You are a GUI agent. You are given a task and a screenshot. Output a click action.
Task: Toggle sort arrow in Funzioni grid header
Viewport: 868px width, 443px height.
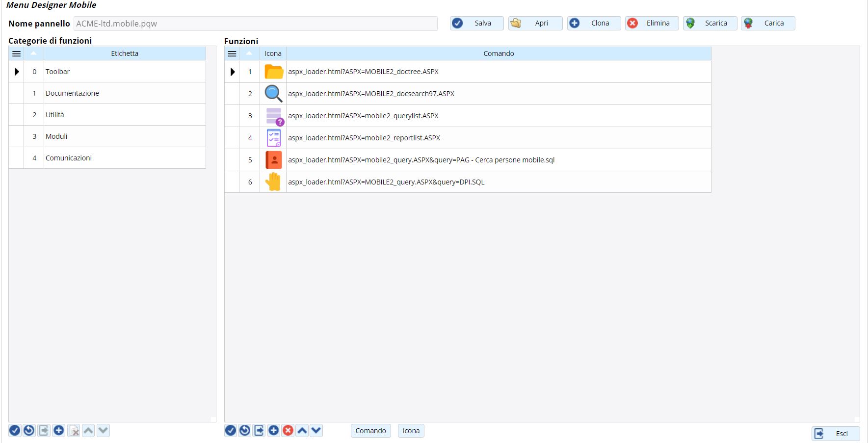point(249,53)
